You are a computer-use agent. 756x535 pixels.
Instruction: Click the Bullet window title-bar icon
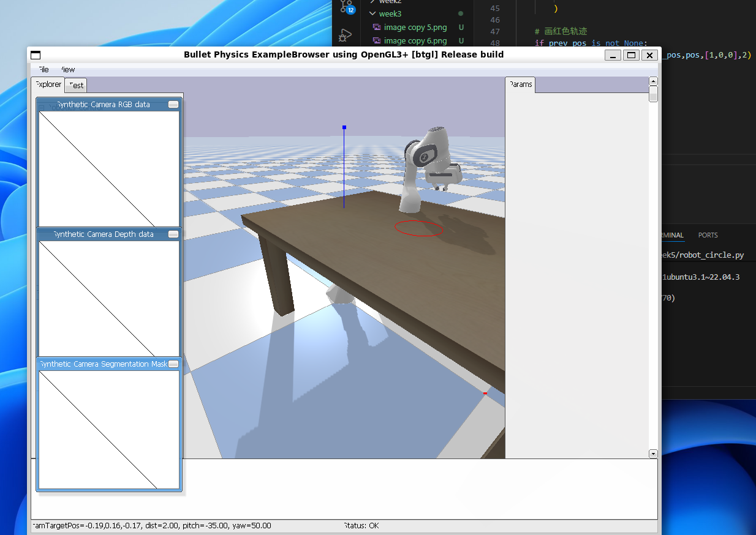[36, 54]
